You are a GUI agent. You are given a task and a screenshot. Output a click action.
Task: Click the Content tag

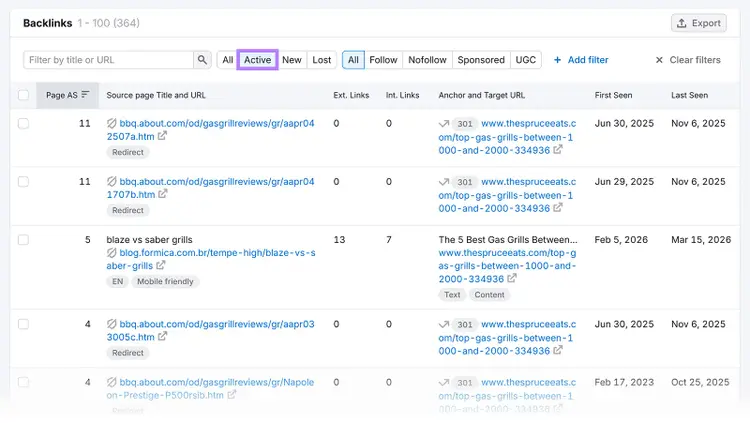[489, 295]
